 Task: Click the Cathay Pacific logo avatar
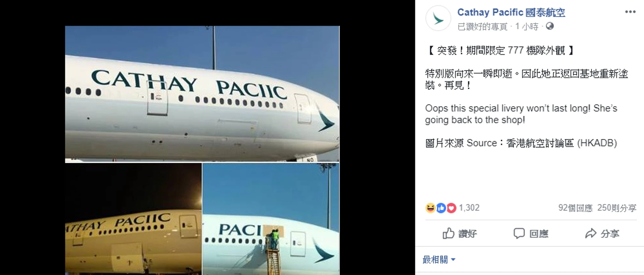pyautogui.click(x=438, y=18)
